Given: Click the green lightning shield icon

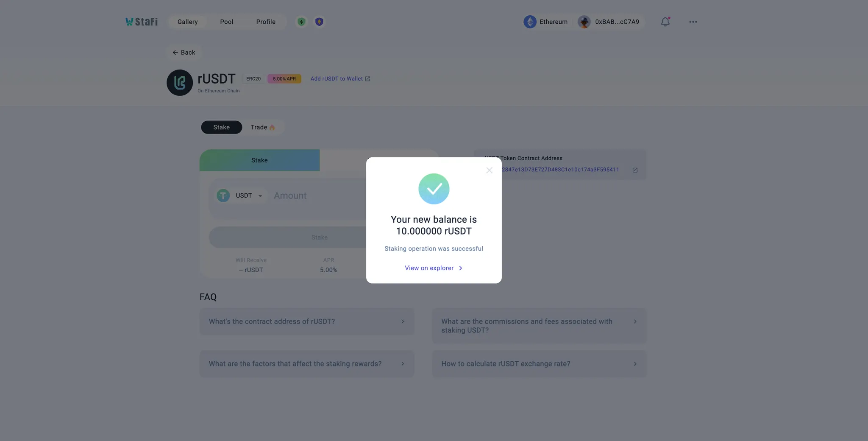Looking at the screenshot, I should pos(301,22).
